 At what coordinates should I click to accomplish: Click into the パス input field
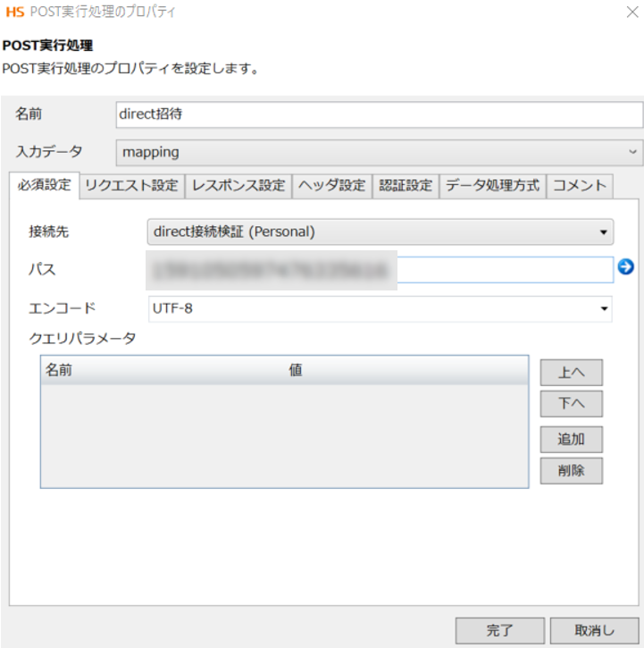[380, 270]
